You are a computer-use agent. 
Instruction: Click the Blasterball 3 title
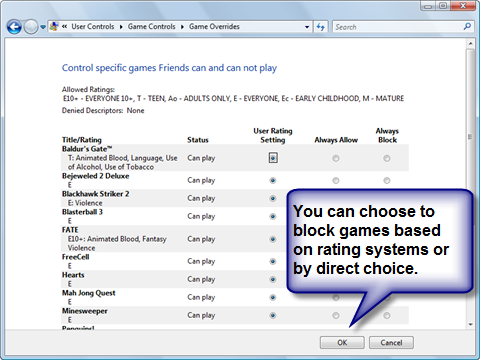tap(82, 212)
